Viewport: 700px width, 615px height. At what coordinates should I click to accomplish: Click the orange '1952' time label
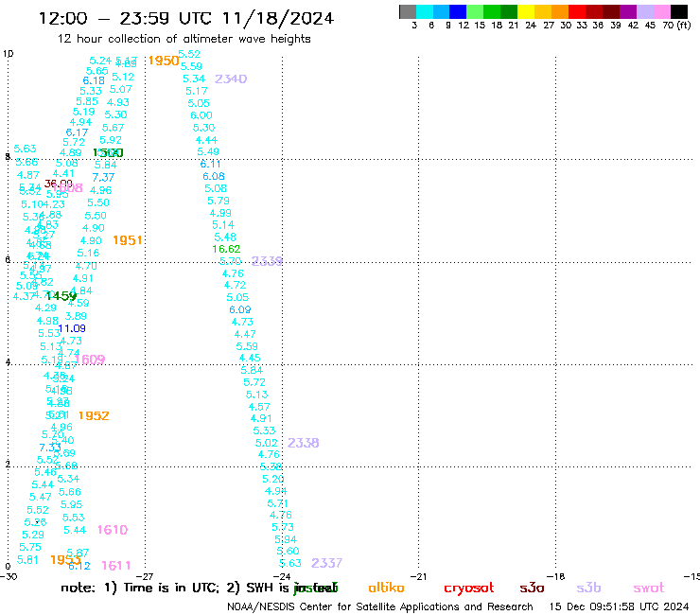(x=94, y=415)
